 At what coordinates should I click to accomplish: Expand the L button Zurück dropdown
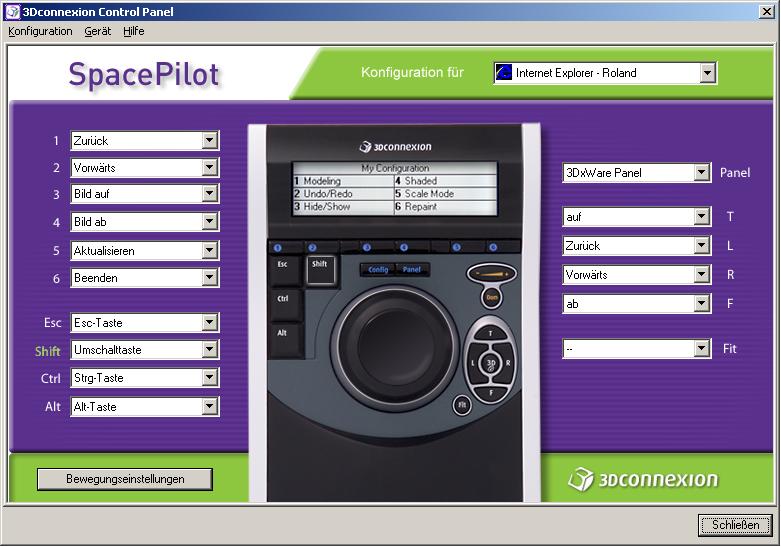(702, 246)
